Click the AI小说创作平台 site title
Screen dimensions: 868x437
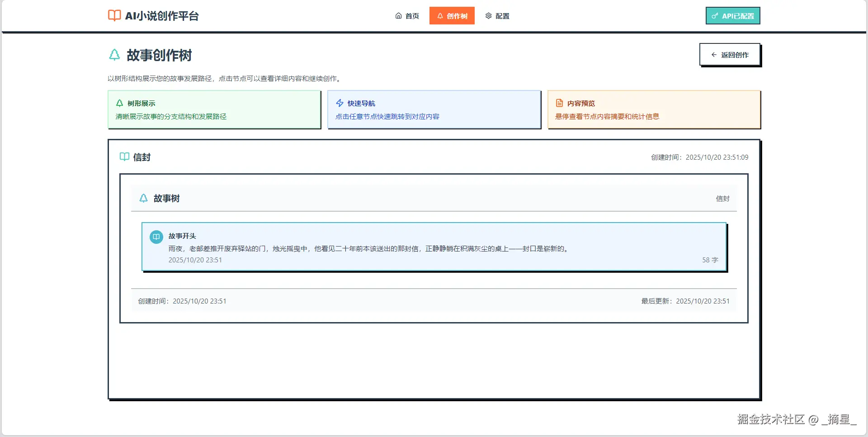tap(162, 16)
